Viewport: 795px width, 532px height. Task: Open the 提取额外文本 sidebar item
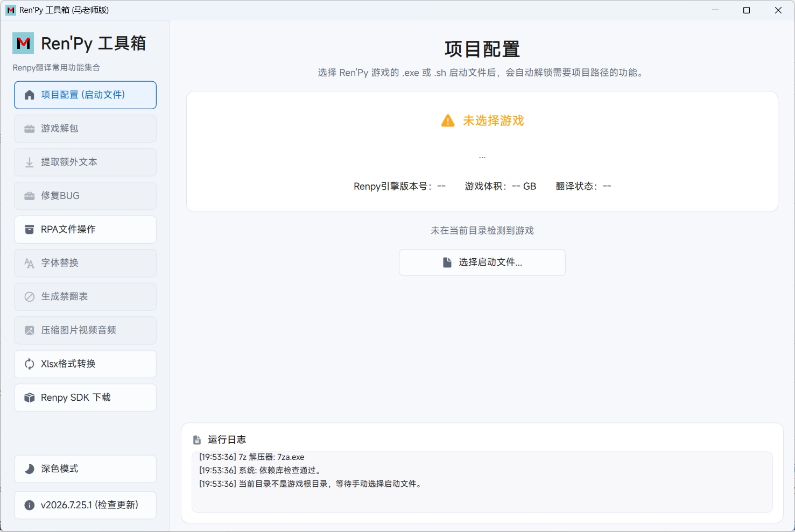(85, 162)
